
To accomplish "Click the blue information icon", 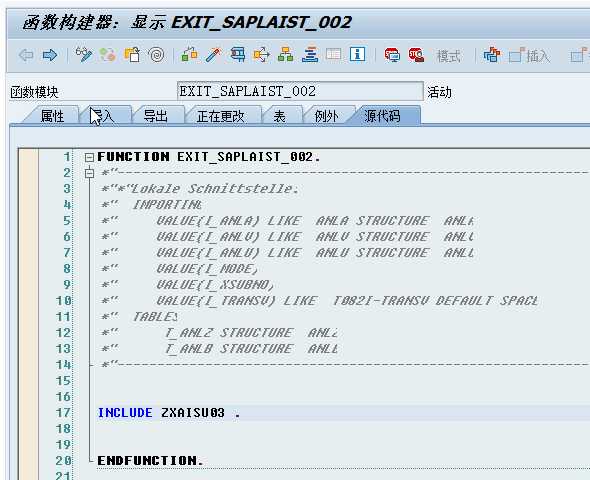I will (357, 55).
